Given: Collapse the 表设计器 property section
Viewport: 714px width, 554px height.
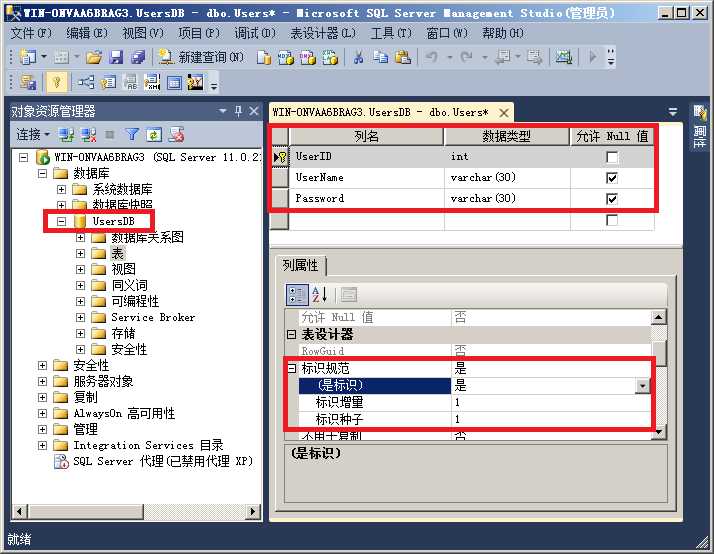Looking at the screenshot, I should 291,335.
